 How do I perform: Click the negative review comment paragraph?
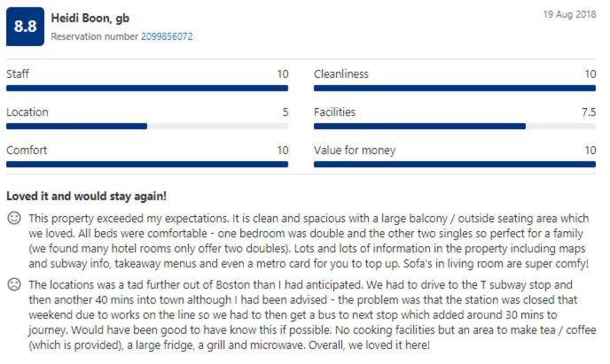pos(310,314)
